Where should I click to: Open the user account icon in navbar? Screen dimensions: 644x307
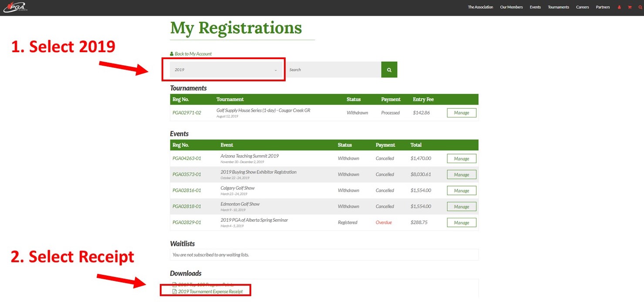[619, 7]
